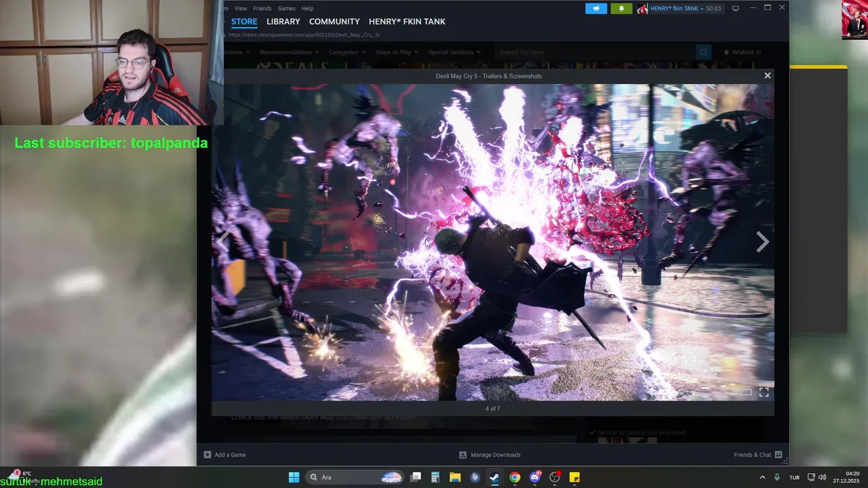868x488 pixels.
Task: Open Discord from the taskbar
Action: point(535,477)
